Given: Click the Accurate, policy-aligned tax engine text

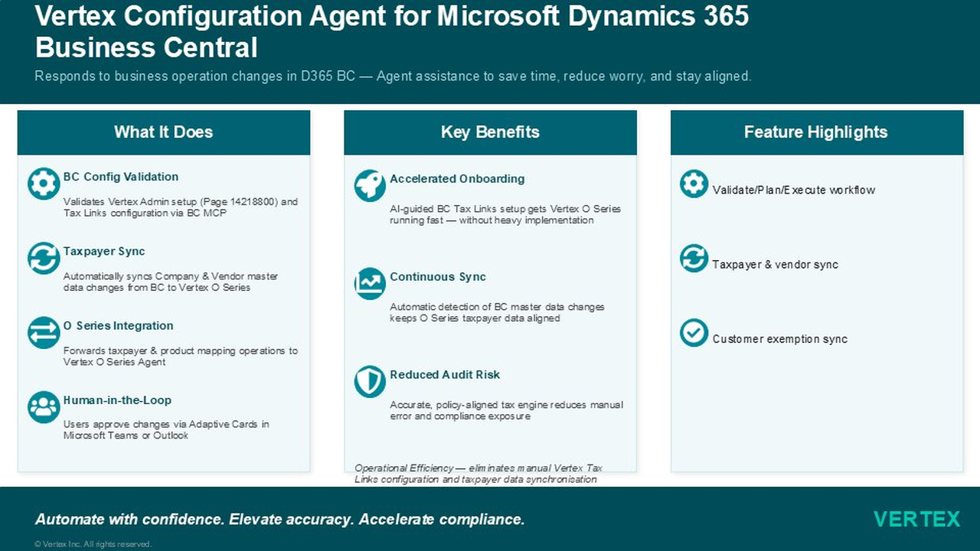Looking at the screenshot, I should (x=506, y=410).
